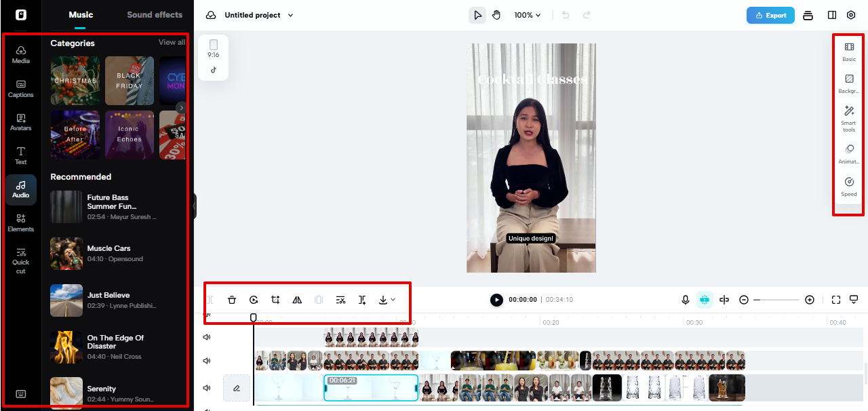This screenshot has height=411, width=868.
Task: Click View all next to Categories
Action: (x=172, y=42)
